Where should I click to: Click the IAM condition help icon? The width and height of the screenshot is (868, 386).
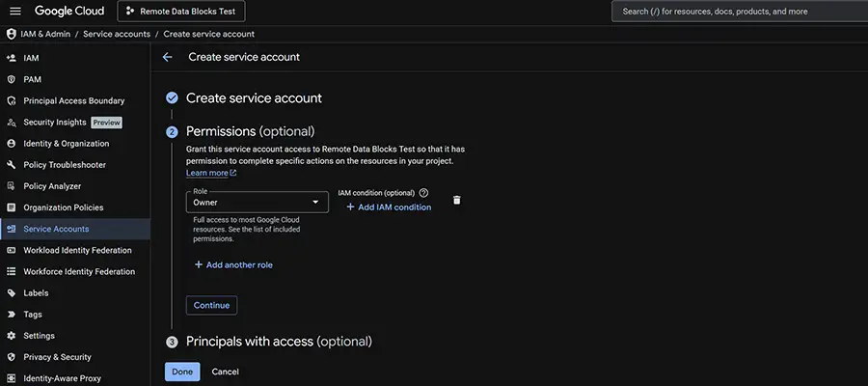(424, 193)
